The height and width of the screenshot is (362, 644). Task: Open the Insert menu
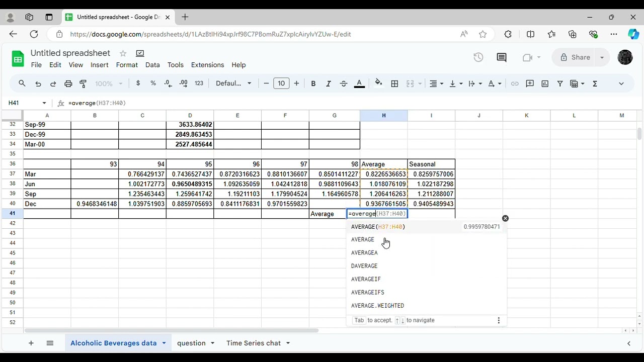click(100, 65)
